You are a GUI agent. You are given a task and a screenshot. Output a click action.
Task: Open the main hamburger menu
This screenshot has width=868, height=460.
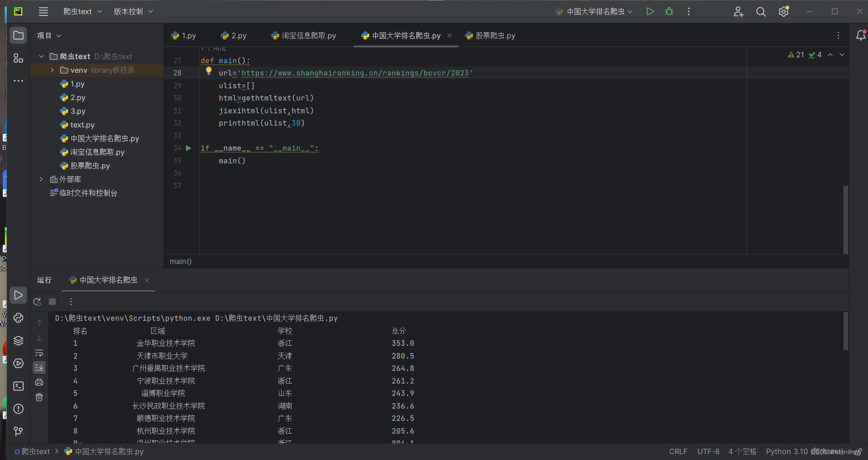click(43, 11)
